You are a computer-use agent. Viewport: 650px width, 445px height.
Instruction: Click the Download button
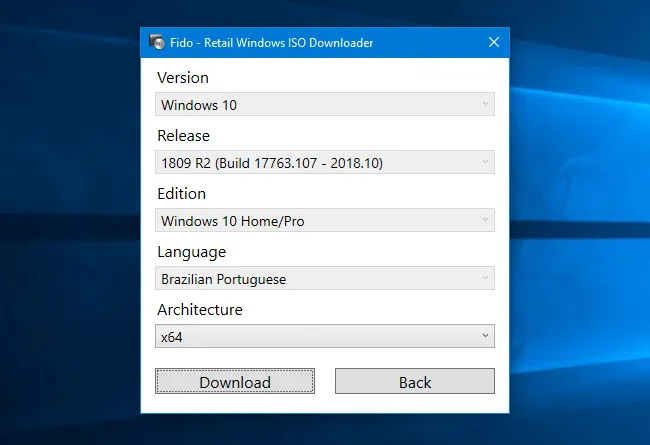pos(235,381)
